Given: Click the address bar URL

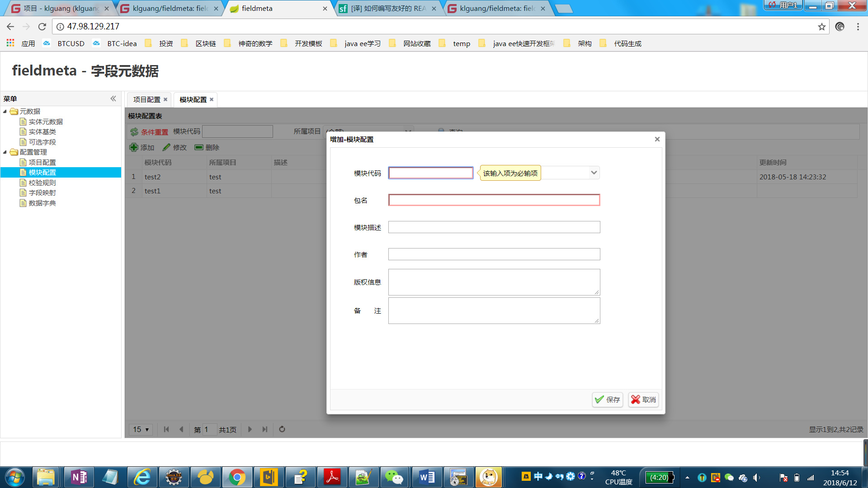Looking at the screenshot, I should coord(93,27).
